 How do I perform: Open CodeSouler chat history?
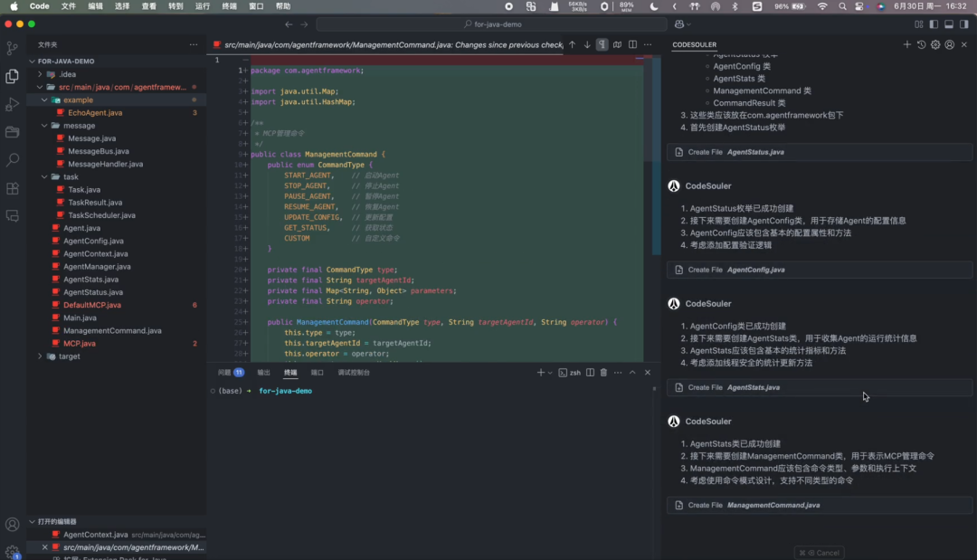point(921,43)
